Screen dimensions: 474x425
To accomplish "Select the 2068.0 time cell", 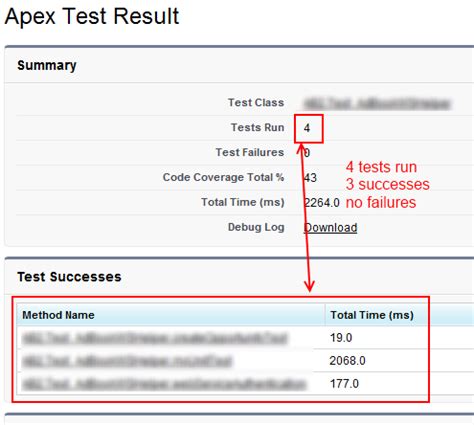I will [347, 361].
